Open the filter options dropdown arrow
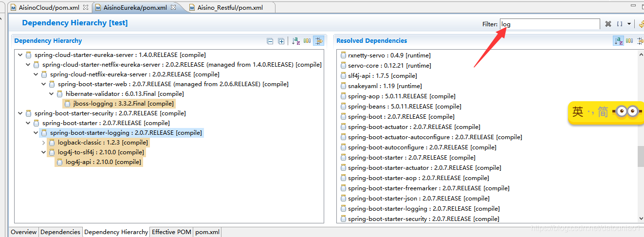The width and height of the screenshot is (644, 237). (x=629, y=24)
